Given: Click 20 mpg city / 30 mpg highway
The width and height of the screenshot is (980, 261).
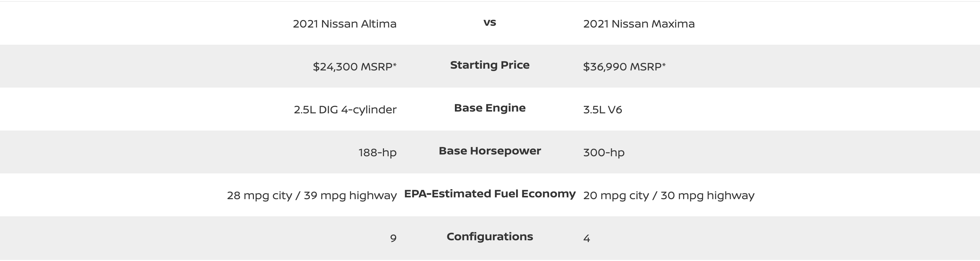Looking at the screenshot, I should 669,196.
